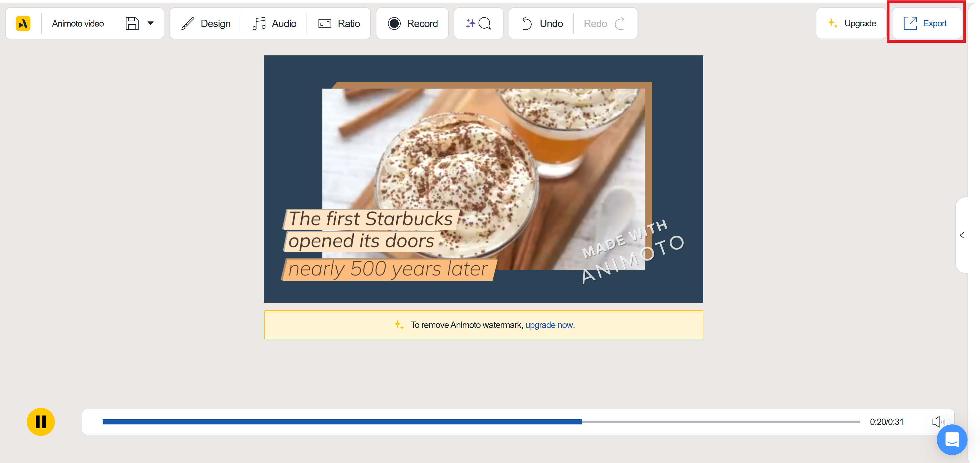The height and width of the screenshot is (463, 980).
Task: Pause the video playback
Action: coord(40,421)
